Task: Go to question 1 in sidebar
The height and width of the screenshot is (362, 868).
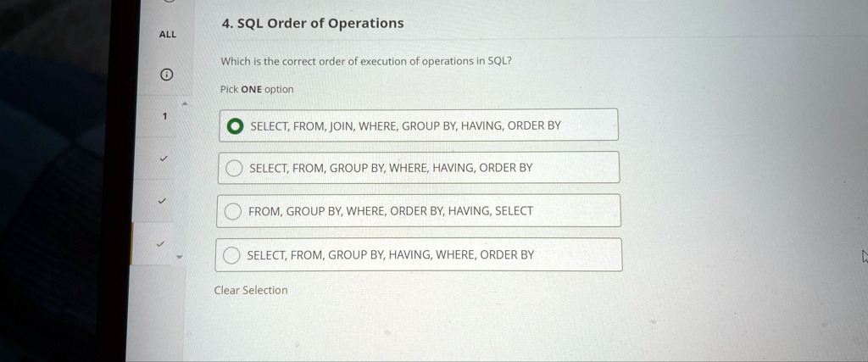Action: (166, 116)
